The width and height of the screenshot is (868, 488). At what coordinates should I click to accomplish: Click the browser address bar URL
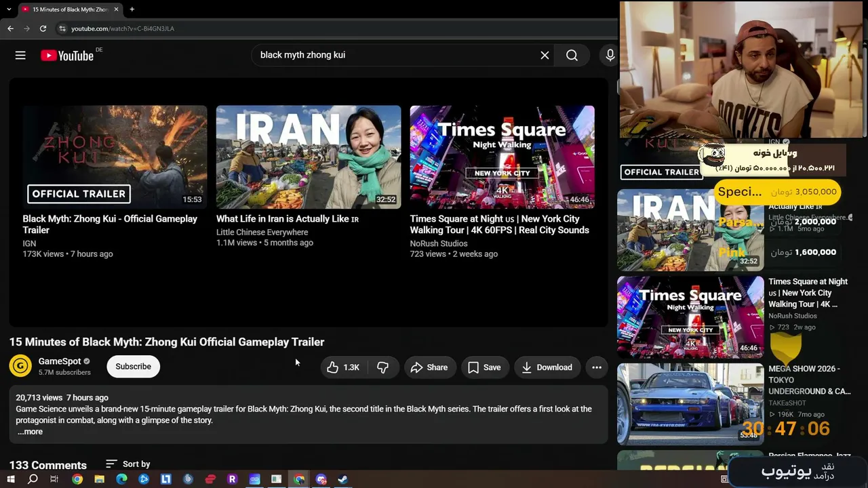click(x=123, y=28)
